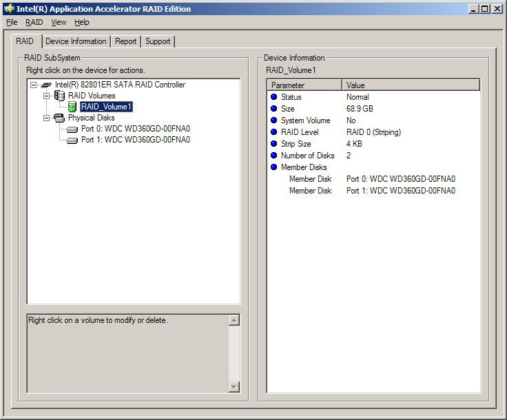Image resolution: width=507 pixels, height=420 pixels.
Task: Click the RAID_Volume1 heading in Device Information
Action: click(291, 70)
